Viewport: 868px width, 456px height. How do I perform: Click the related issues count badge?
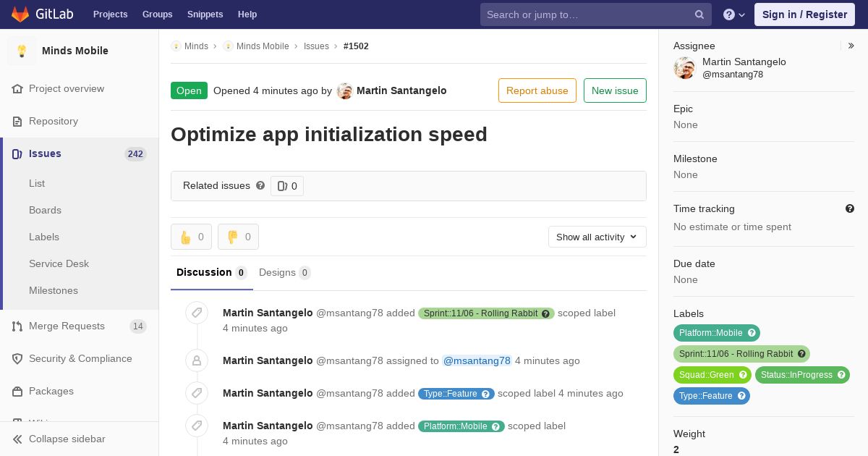click(x=287, y=186)
